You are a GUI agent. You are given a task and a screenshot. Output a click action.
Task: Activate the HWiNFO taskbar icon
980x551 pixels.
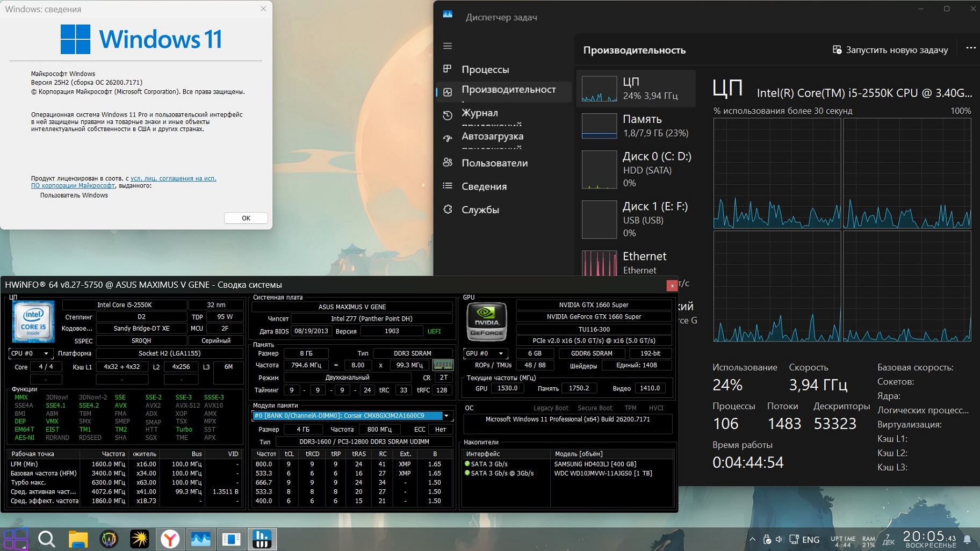262,539
